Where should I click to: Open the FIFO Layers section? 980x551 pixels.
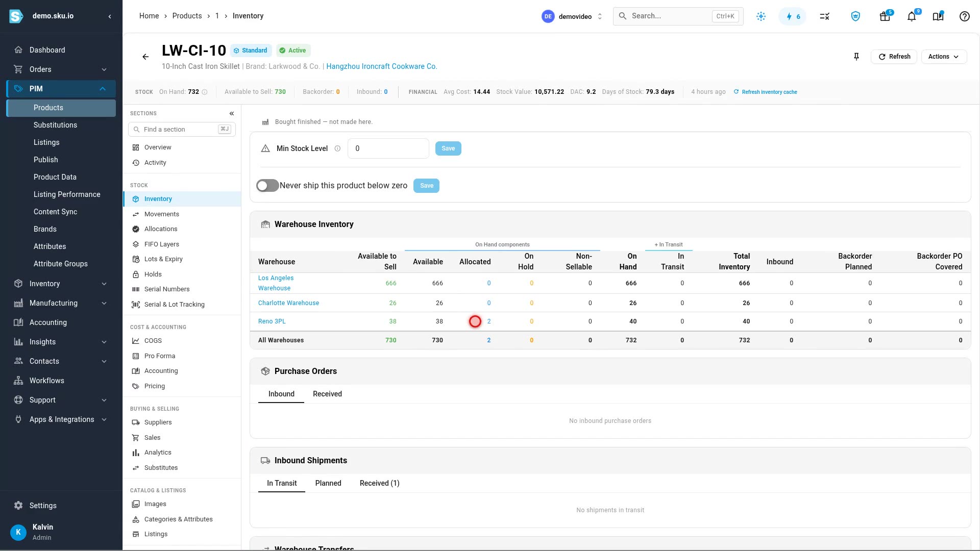pos(182,244)
